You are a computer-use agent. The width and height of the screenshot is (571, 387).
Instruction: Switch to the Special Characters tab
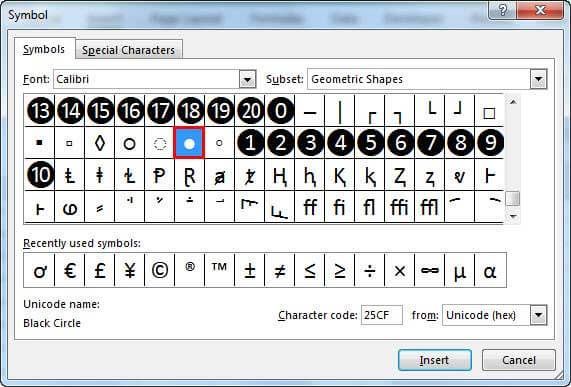[129, 50]
